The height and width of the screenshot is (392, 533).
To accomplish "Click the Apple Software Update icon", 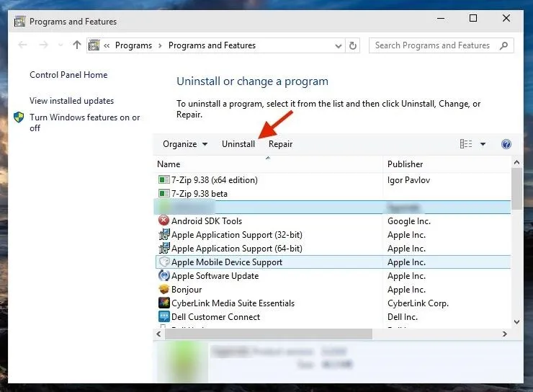I will pyautogui.click(x=164, y=275).
